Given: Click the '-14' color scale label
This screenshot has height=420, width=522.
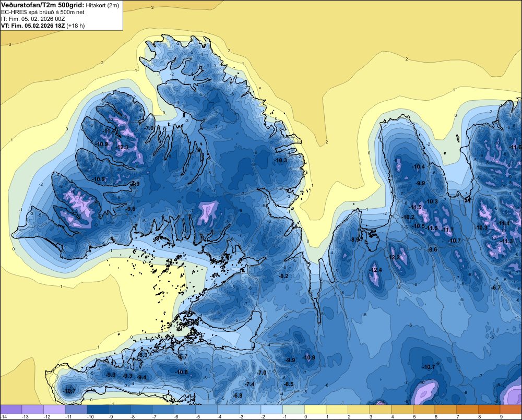Looking at the screenshot, I should 4,417.
